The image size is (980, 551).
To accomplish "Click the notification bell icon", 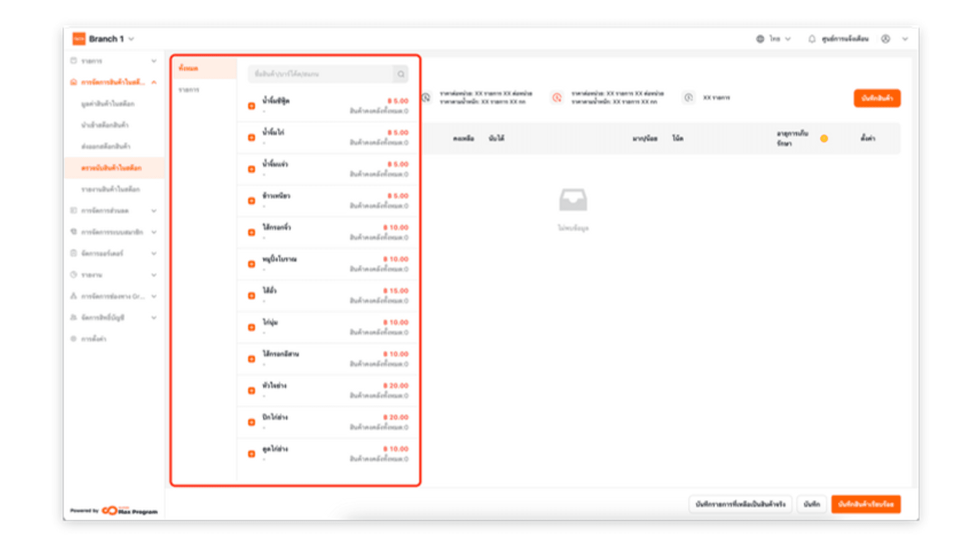I will pyautogui.click(x=812, y=39).
